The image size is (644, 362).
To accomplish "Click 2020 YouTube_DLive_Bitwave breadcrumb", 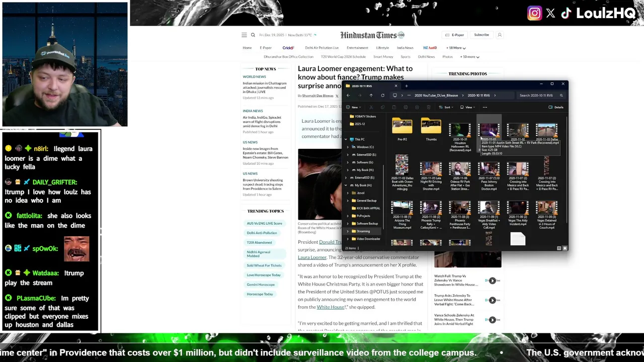I will click(x=436, y=96).
